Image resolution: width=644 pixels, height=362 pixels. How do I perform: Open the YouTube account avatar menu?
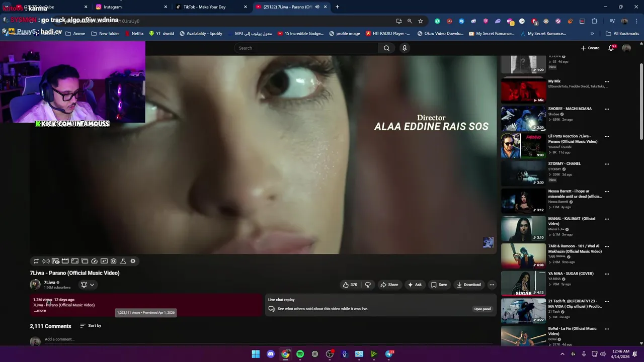point(626,48)
